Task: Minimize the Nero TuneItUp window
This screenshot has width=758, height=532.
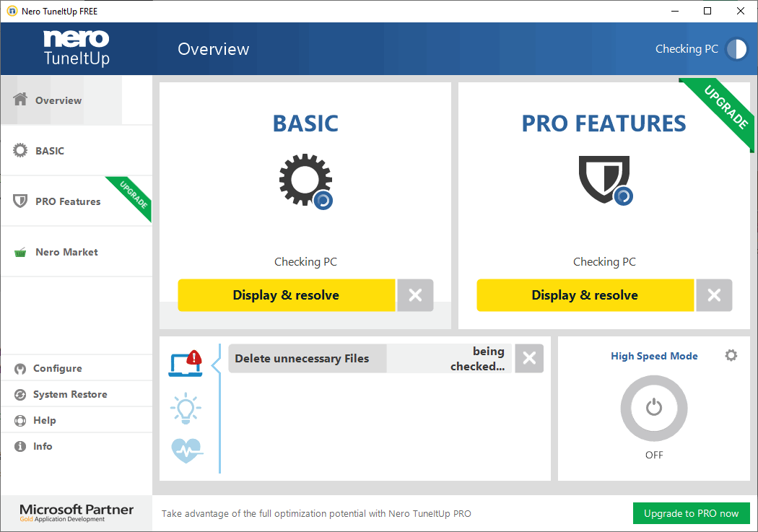Action: click(675, 11)
